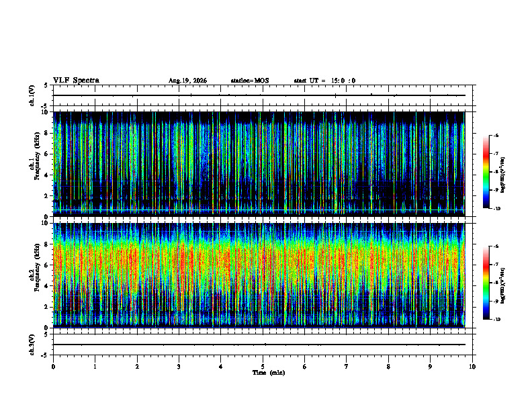Click time axis tick label "4"

221,367
